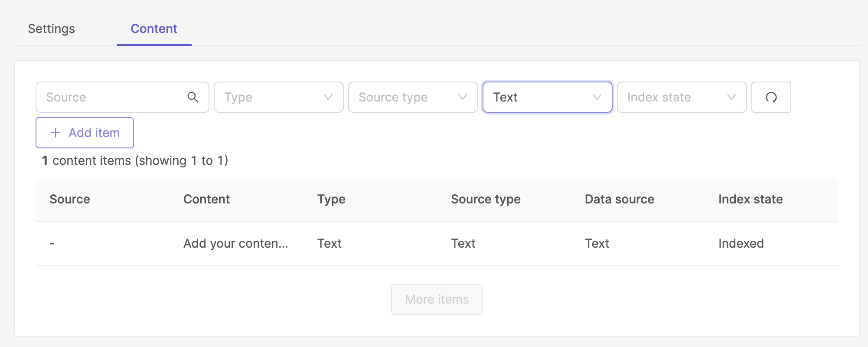This screenshot has height=347, width=868.
Task: Click the plus icon in Add item
Action: [x=55, y=133]
